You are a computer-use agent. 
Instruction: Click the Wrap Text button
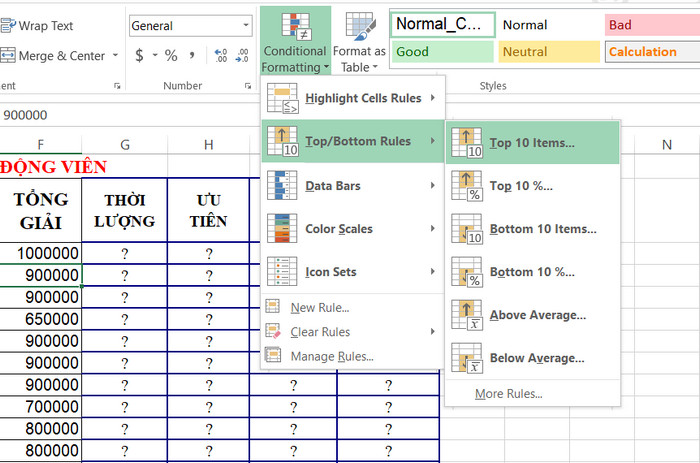click(x=37, y=26)
